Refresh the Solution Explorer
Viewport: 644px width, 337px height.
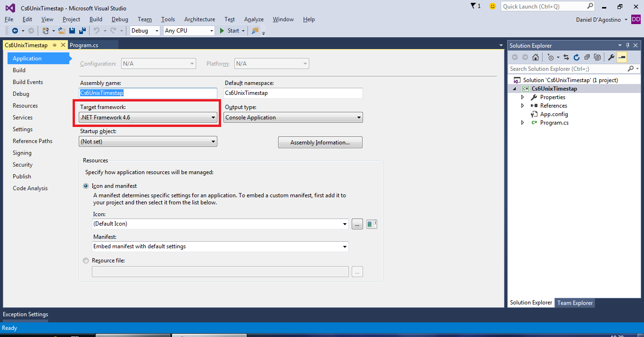[576, 58]
